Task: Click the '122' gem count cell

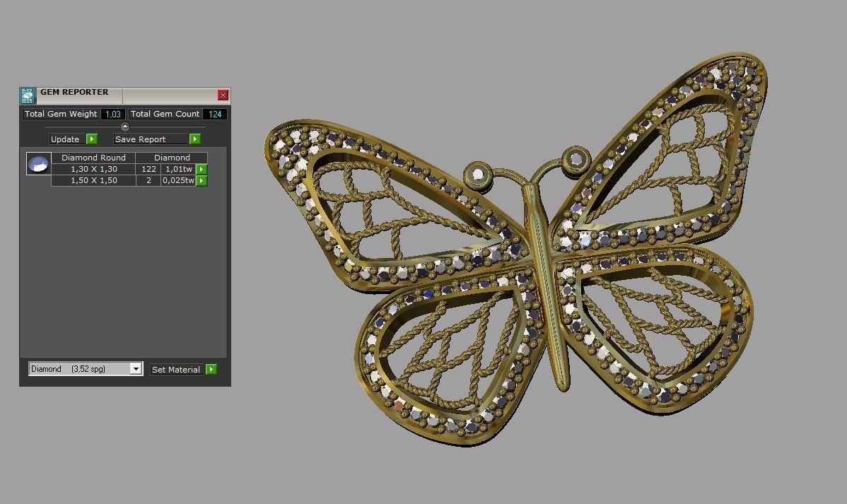Action: (x=148, y=169)
